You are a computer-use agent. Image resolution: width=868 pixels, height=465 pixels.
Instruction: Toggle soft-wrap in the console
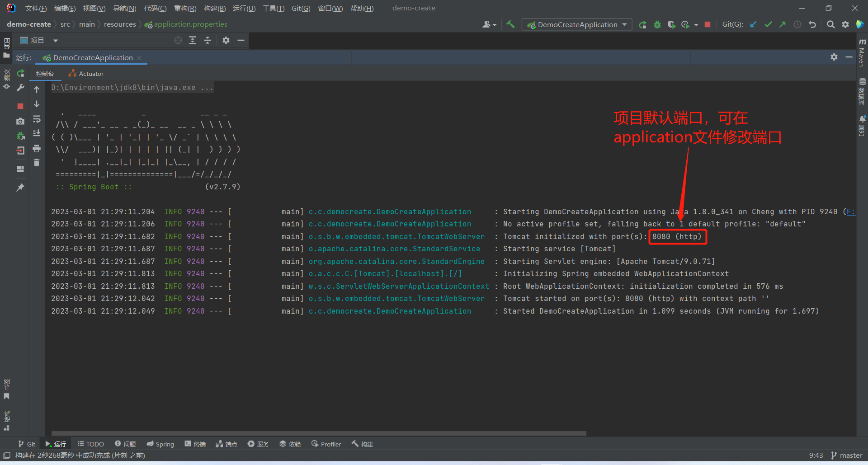[37, 119]
